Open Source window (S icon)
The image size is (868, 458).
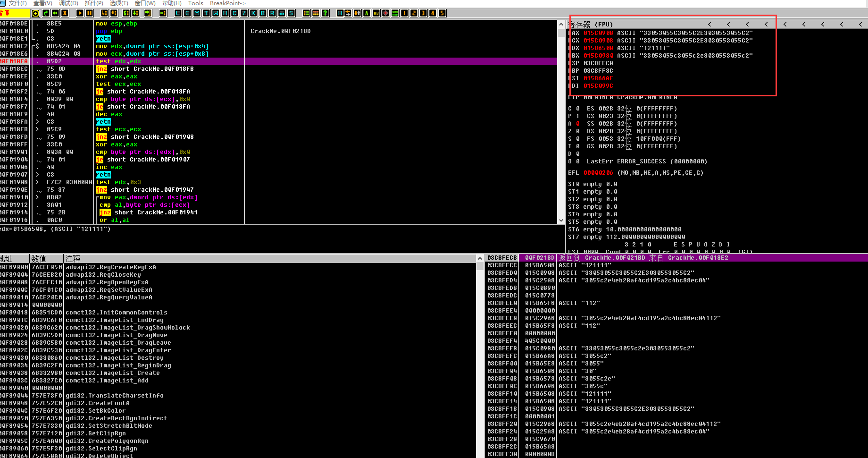pyautogui.click(x=291, y=13)
